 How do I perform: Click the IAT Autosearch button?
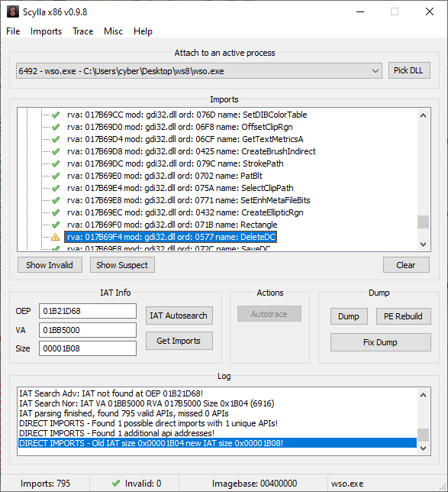pyautogui.click(x=179, y=316)
